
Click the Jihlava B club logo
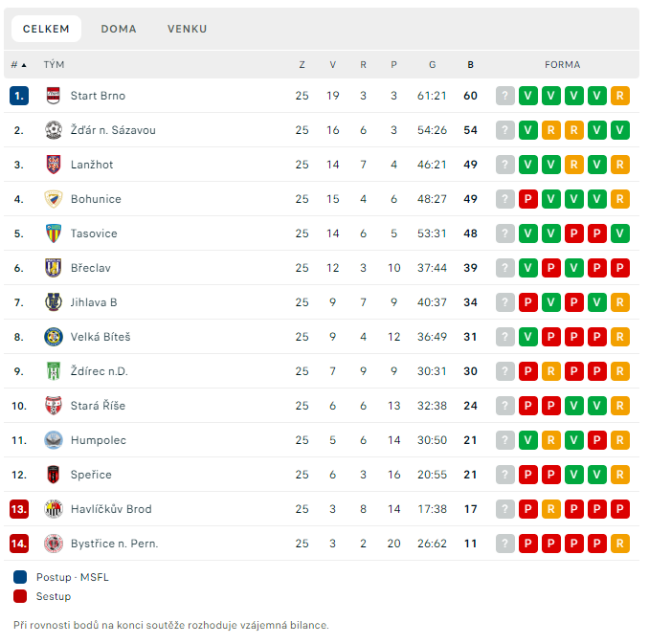[54, 302]
